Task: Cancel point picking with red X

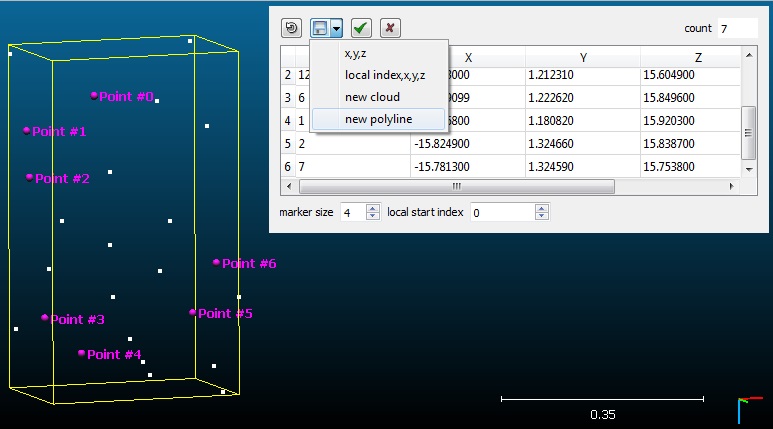Action: (x=390, y=28)
